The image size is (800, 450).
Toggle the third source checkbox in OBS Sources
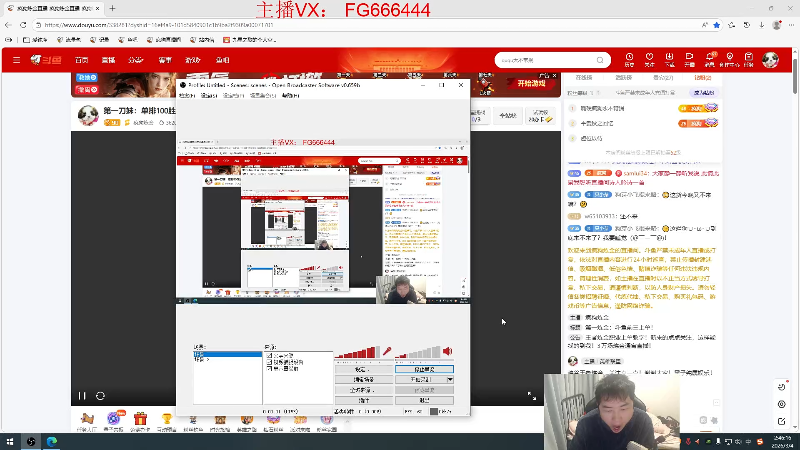coord(269,368)
